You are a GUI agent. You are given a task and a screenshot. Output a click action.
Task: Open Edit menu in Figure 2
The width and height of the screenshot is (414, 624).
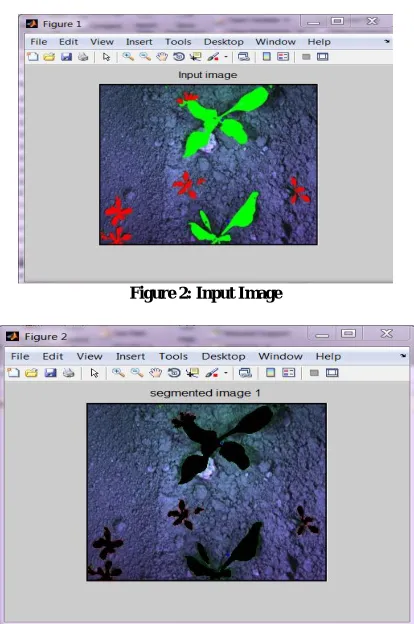pyautogui.click(x=53, y=356)
